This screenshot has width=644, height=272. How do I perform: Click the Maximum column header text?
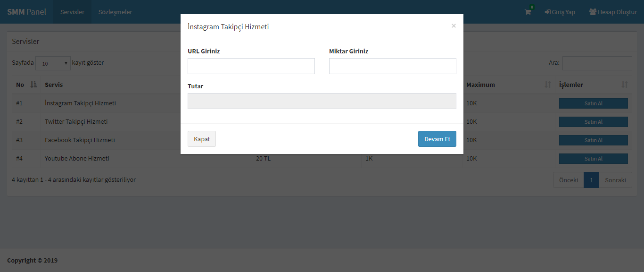480,85
